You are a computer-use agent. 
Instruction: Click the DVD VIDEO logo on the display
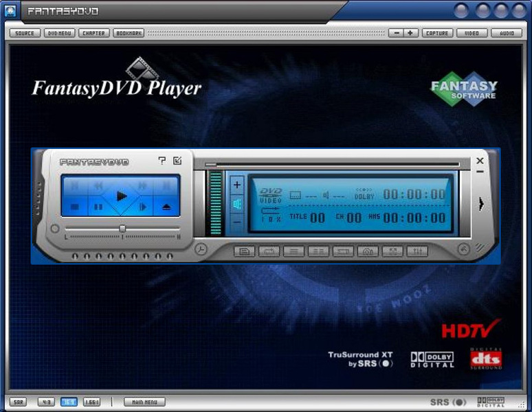pos(271,196)
